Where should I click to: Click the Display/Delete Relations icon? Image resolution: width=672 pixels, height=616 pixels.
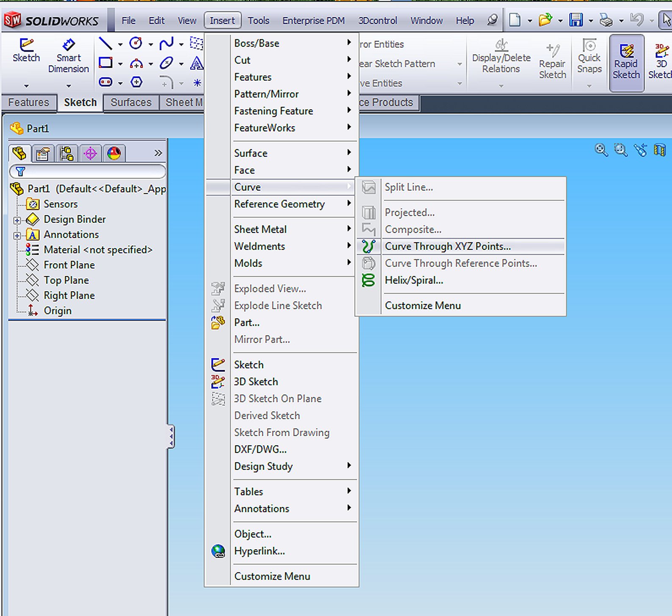(x=501, y=44)
